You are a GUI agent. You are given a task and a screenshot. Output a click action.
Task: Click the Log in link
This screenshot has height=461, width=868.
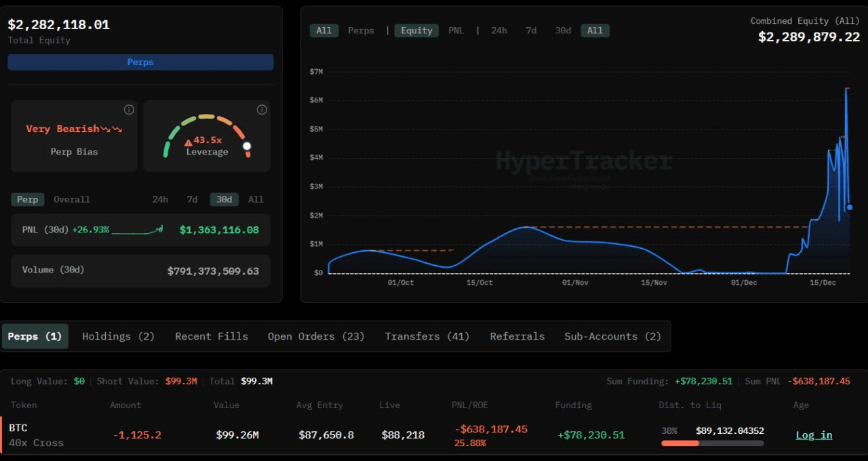point(814,435)
